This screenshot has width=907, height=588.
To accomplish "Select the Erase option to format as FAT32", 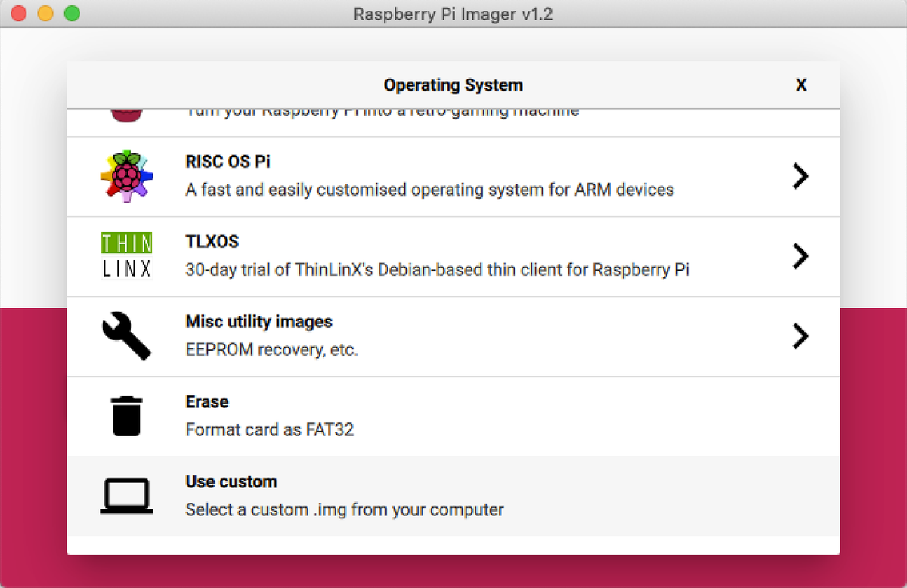I will pyautogui.click(x=453, y=416).
